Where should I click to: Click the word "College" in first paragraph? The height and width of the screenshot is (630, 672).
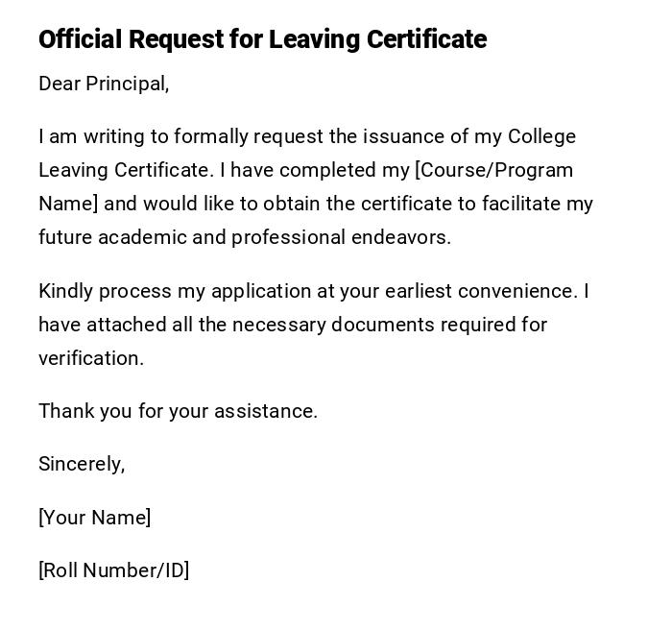point(541,136)
